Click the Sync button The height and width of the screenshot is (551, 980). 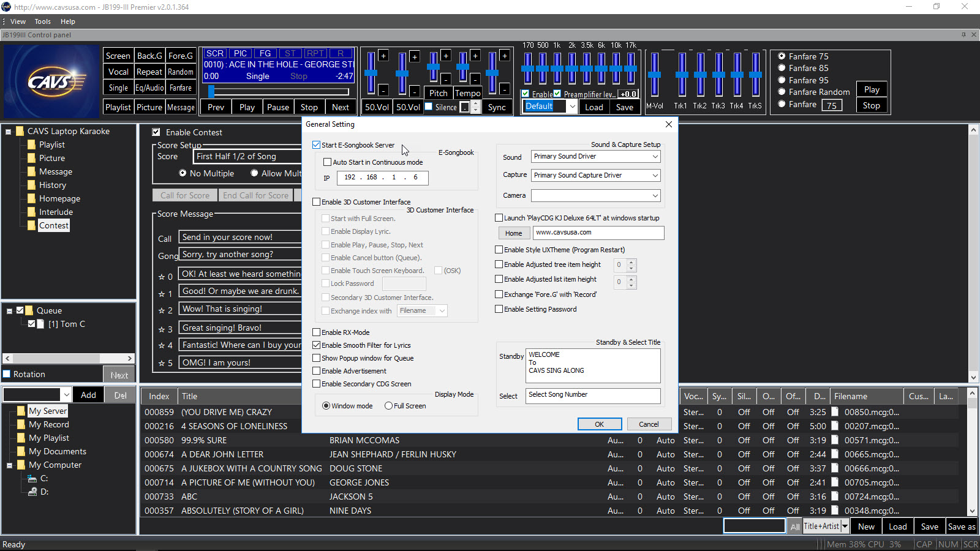[497, 107]
